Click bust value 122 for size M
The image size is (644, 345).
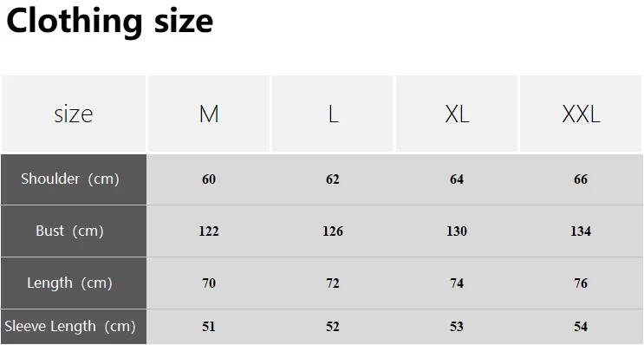(209, 231)
